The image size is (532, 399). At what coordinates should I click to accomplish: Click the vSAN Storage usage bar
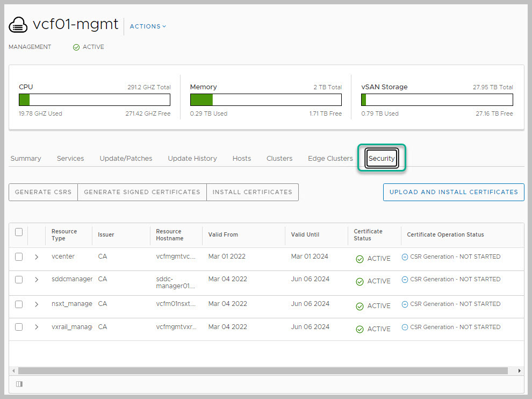[x=437, y=100]
